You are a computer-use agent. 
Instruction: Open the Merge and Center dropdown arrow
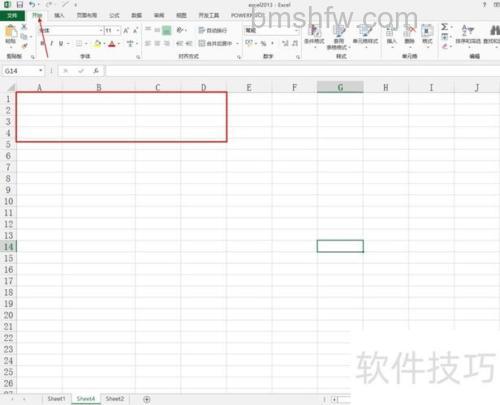[237, 43]
